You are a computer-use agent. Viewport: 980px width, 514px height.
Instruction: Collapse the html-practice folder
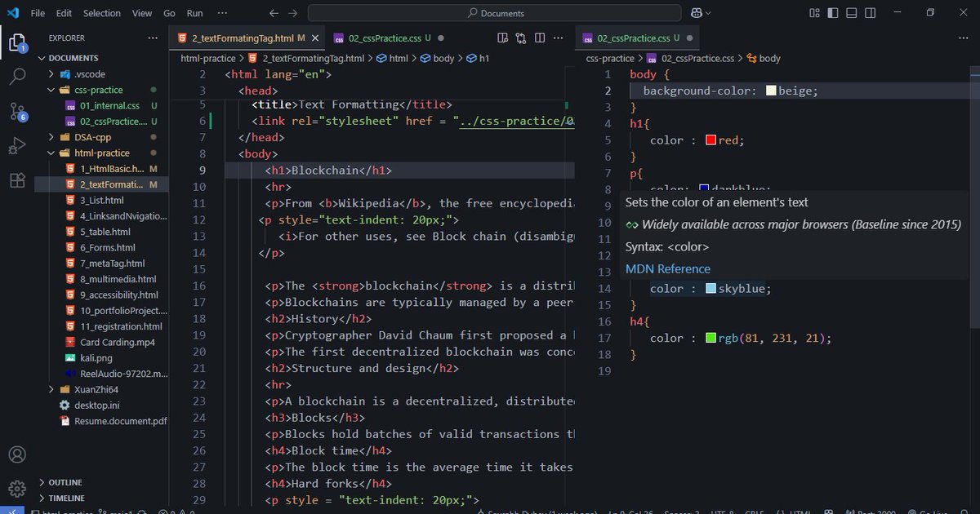pyautogui.click(x=53, y=153)
